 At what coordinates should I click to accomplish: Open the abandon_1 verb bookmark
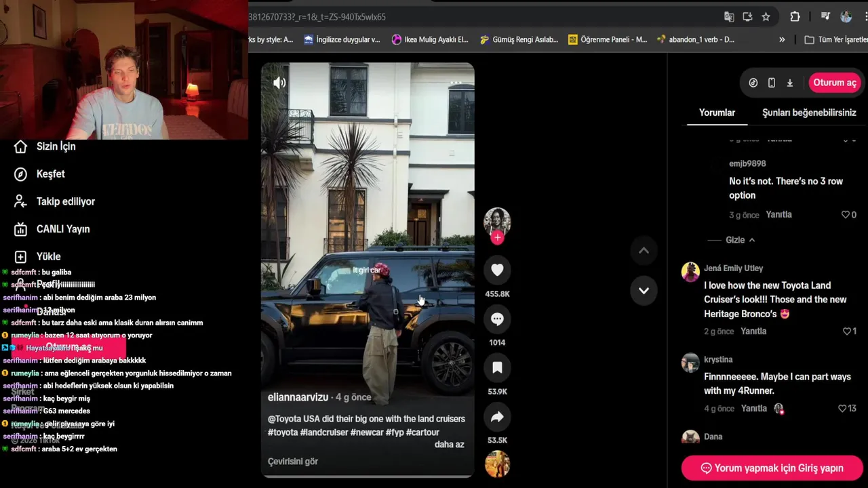[696, 40]
